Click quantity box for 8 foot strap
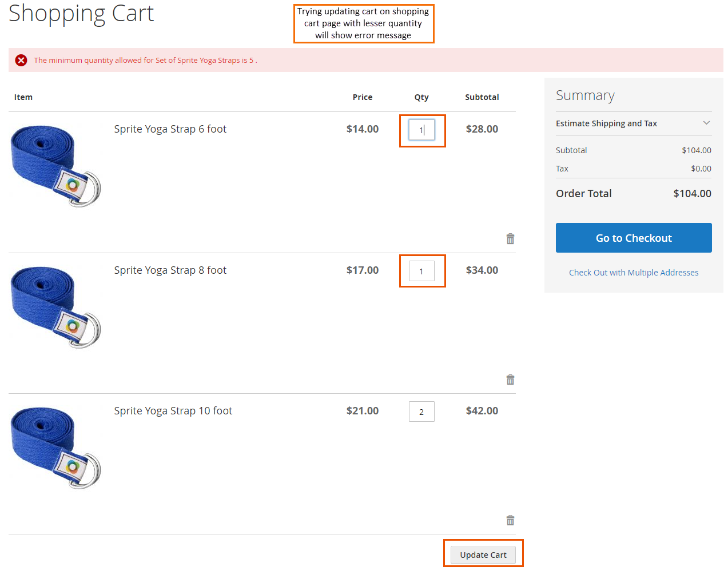728x567 pixels. [x=421, y=271]
